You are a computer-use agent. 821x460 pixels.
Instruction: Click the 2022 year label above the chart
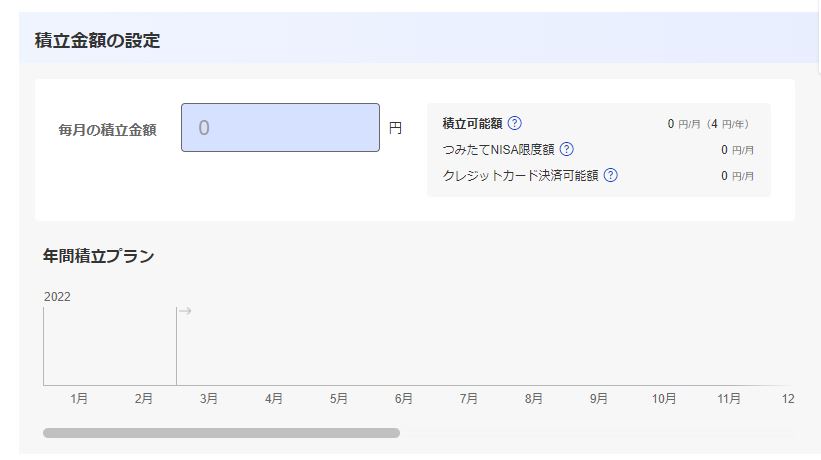[57, 297]
